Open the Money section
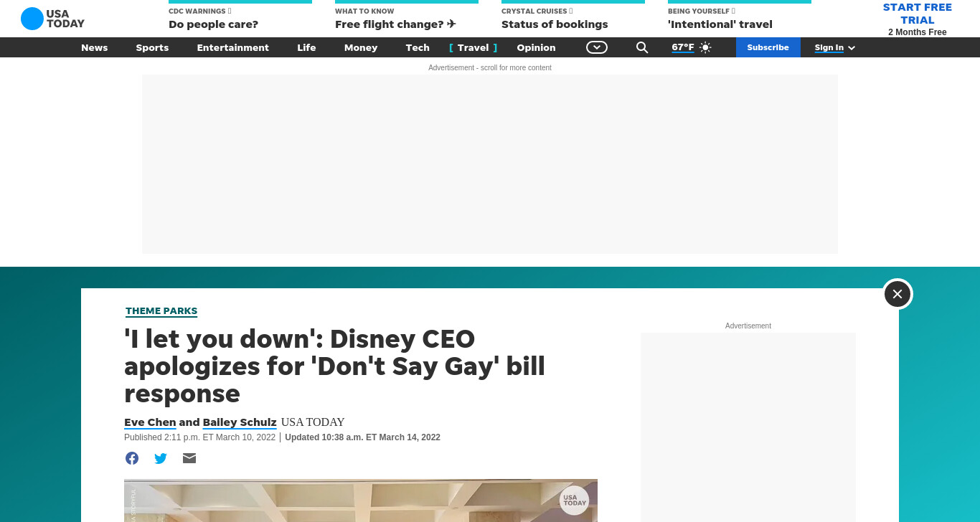 [x=361, y=47]
